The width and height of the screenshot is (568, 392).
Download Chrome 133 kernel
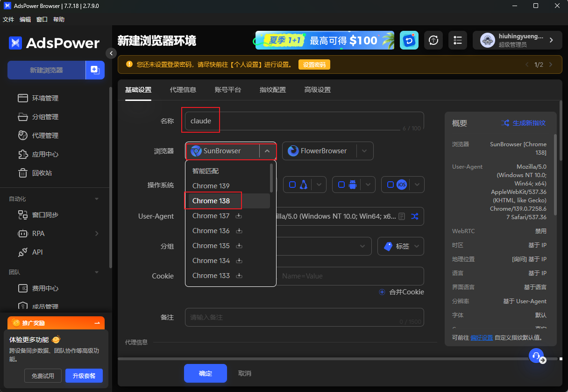pyautogui.click(x=239, y=276)
